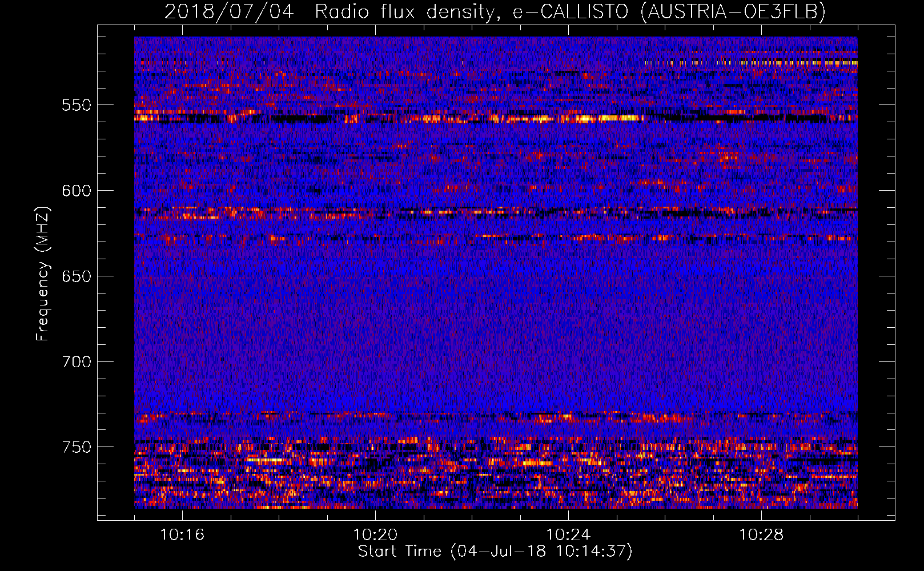Click the 700 frequency tick label
Screen dimensions: 924x571
point(77,362)
